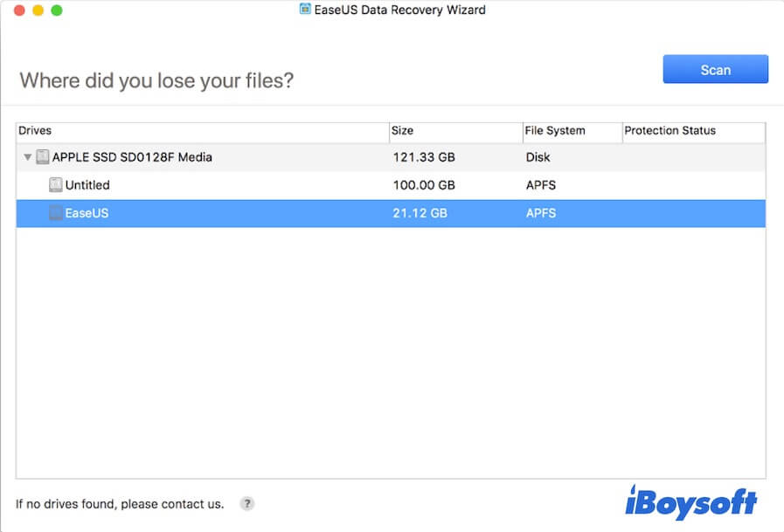Click the 21.12 GB size value
The height and width of the screenshot is (532, 784).
pyautogui.click(x=420, y=213)
